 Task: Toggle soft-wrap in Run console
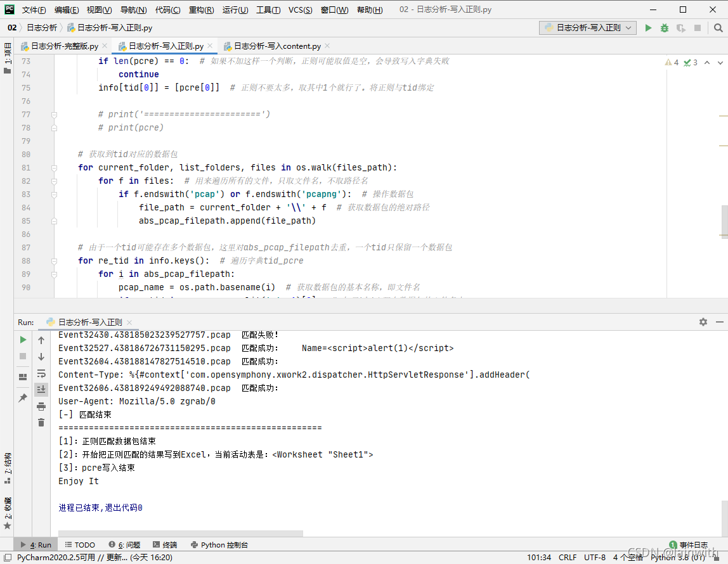41,373
